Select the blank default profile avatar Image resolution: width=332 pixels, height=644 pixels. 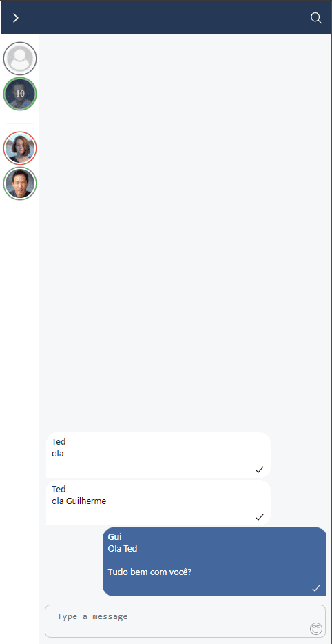click(20, 58)
